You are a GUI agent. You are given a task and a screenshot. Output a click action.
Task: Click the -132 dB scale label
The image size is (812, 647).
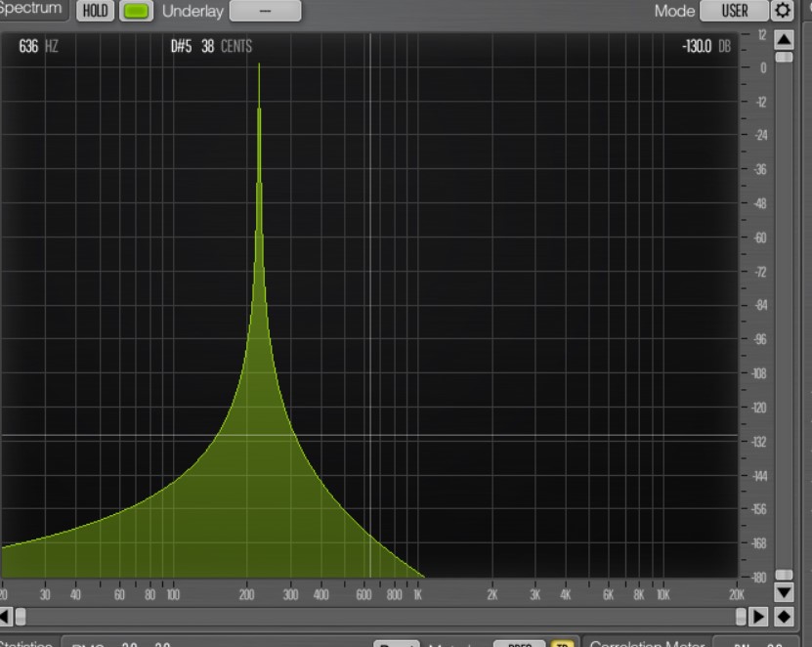click(x=758, y=442)
